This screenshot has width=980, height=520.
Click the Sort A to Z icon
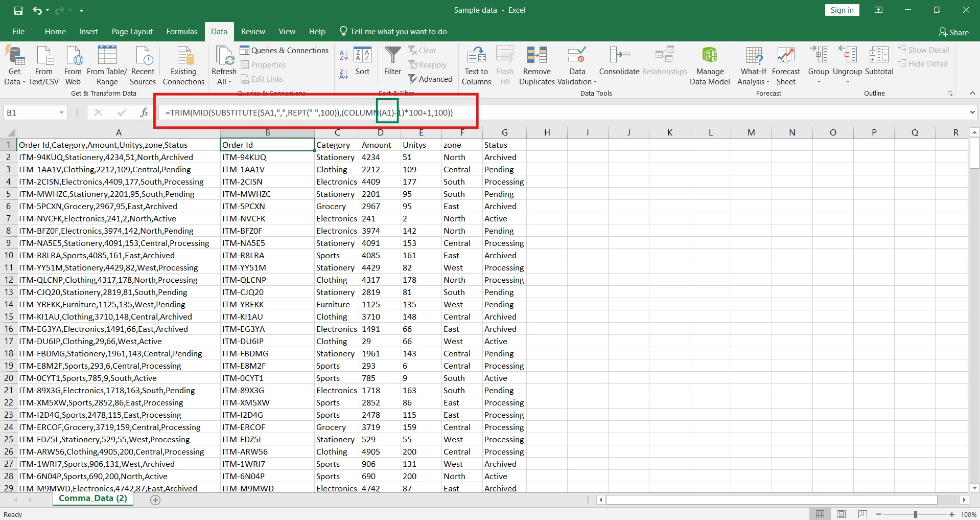(x=344, y=55)
